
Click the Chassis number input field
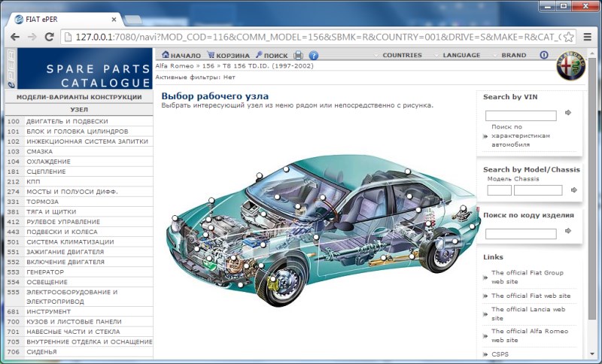tap(537, 191)
